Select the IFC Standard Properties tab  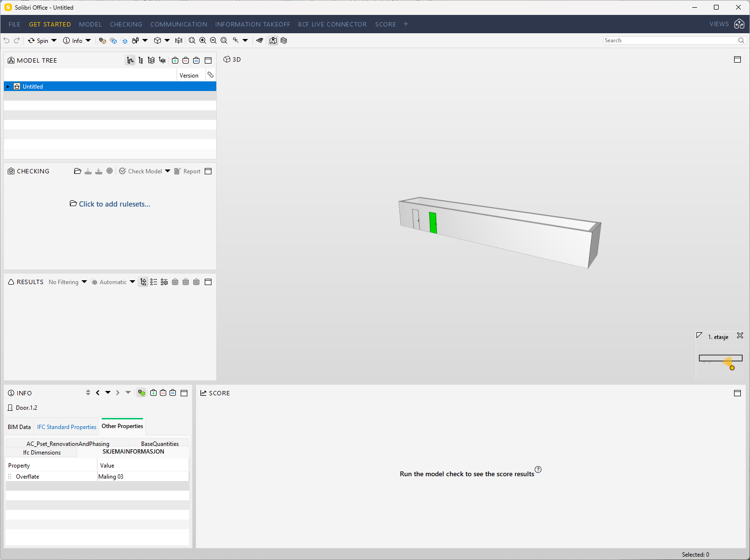pyautogui.click(x=66, y=427)
